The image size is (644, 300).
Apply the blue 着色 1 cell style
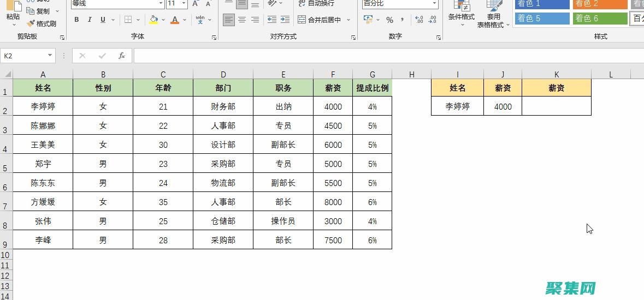coord(542,4)
